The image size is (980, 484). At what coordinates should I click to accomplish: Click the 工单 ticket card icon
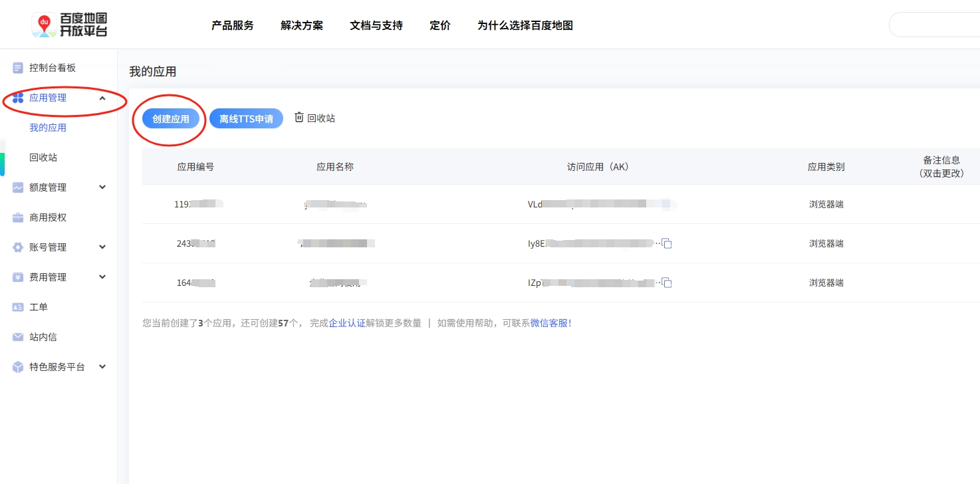tap(18, 307)
